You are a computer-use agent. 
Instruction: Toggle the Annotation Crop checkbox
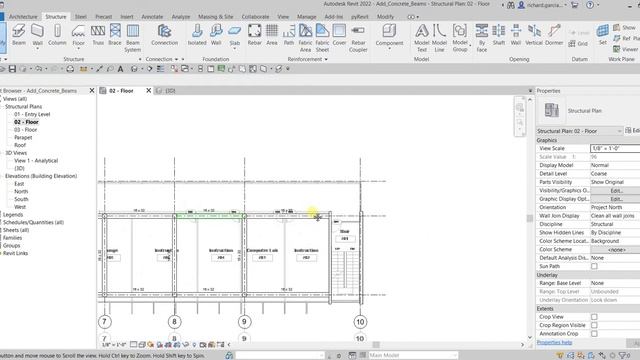(x=594, y=333)
